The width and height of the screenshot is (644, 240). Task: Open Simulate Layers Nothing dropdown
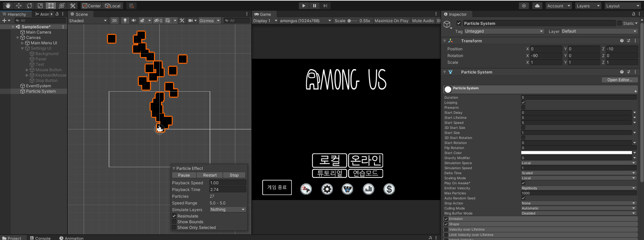point(228,209)
